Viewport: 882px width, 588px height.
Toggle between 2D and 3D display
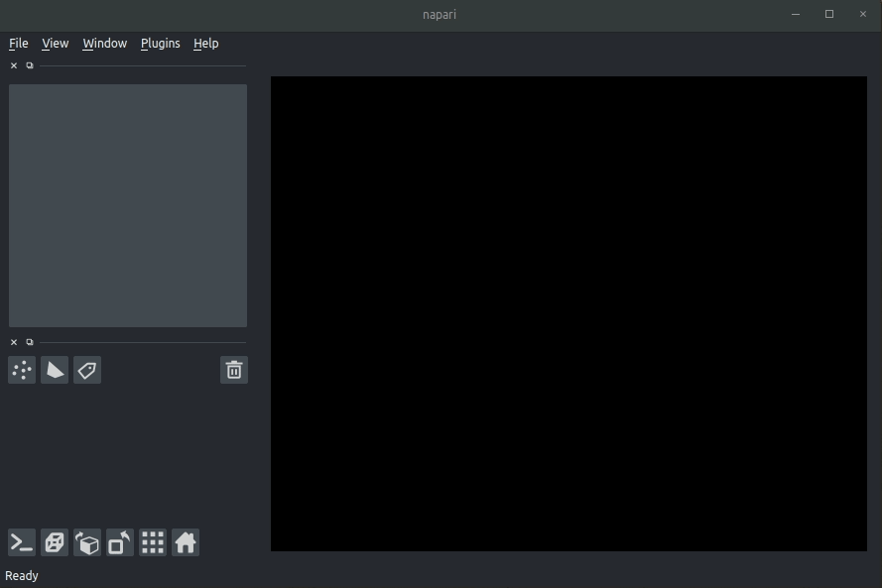coord(54,542)
